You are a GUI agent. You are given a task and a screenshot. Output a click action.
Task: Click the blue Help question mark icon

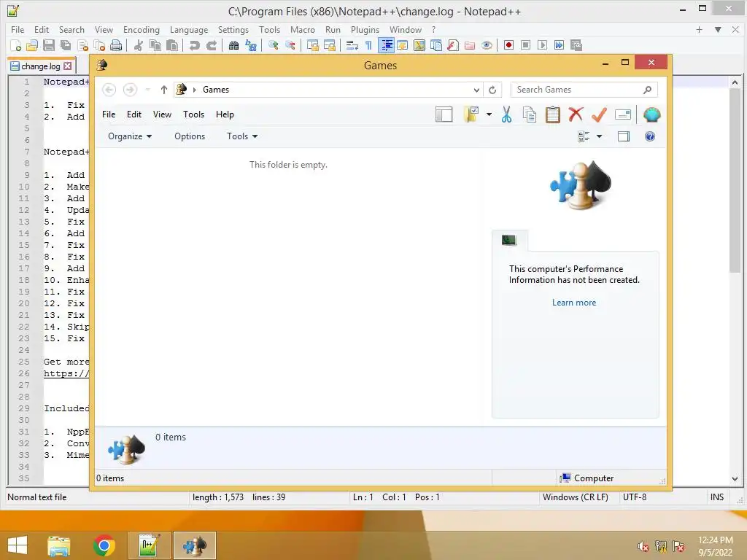[650, 136]
